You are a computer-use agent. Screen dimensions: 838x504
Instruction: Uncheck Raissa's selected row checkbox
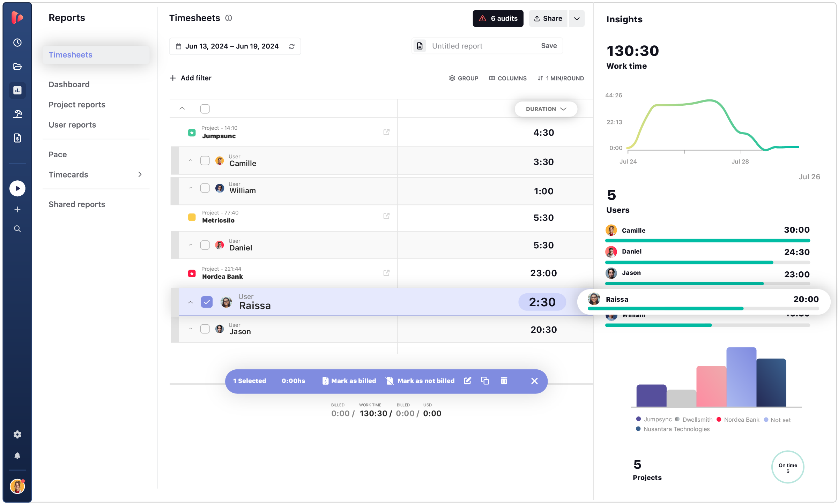[207, 302]
